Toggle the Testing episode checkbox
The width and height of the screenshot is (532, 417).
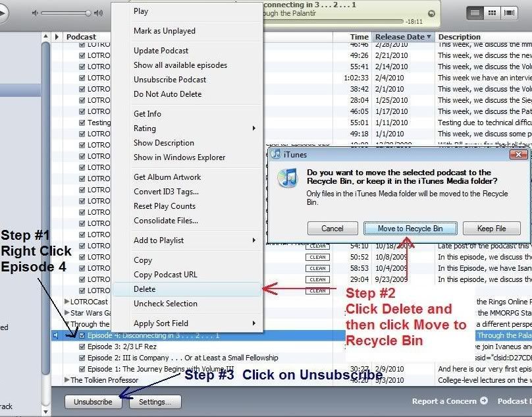82,123
